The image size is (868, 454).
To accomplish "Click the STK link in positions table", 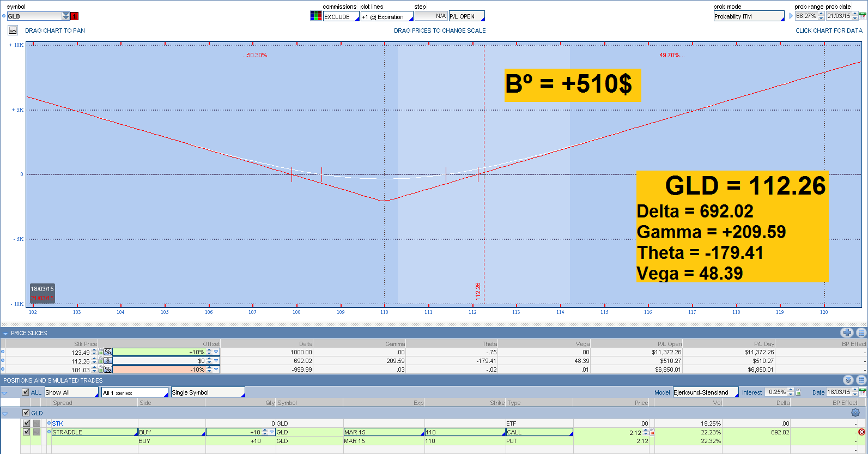I will click(x=57, y=423).
